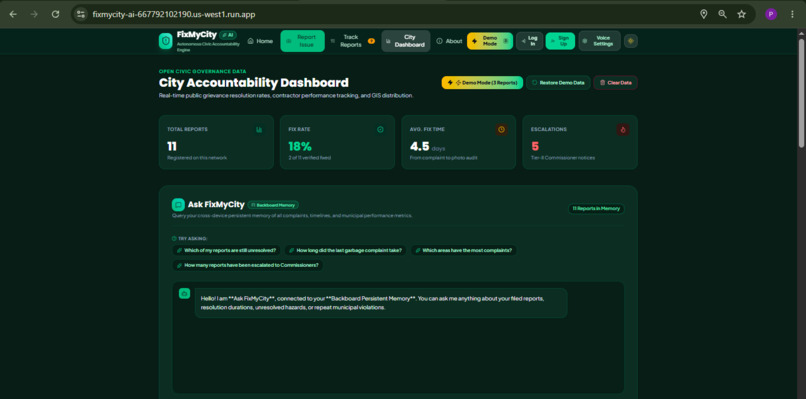Click the location permission icon
Viewport: 806px width, 399px height.
click(x=704, y=14)
